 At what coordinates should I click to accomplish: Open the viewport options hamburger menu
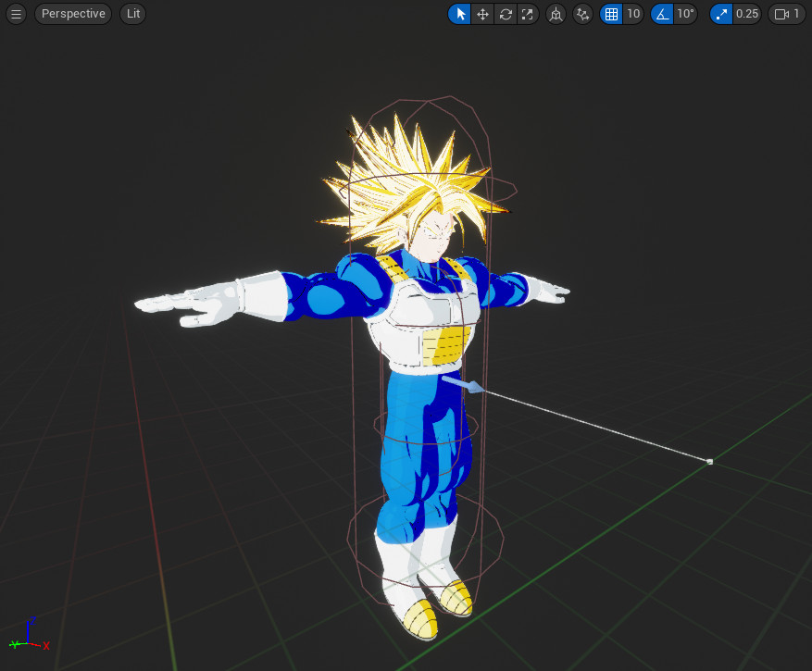(15, 13)
